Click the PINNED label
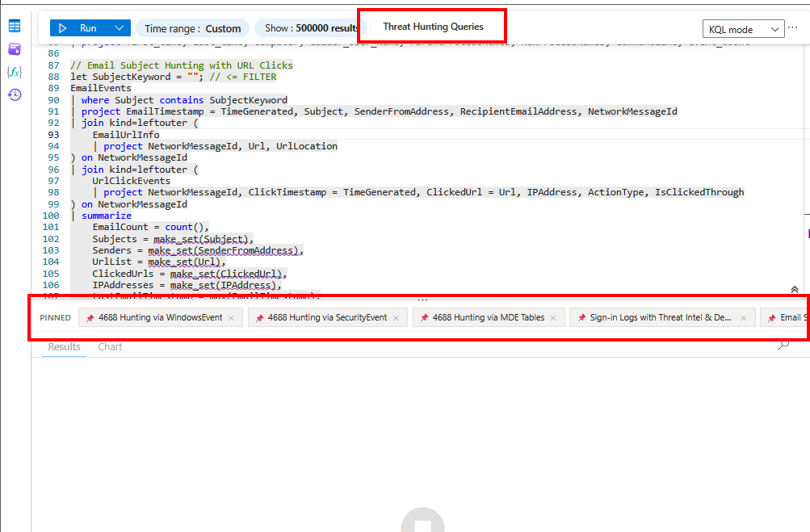This screenshot has width=810, height=532. (x=55, y=317)
